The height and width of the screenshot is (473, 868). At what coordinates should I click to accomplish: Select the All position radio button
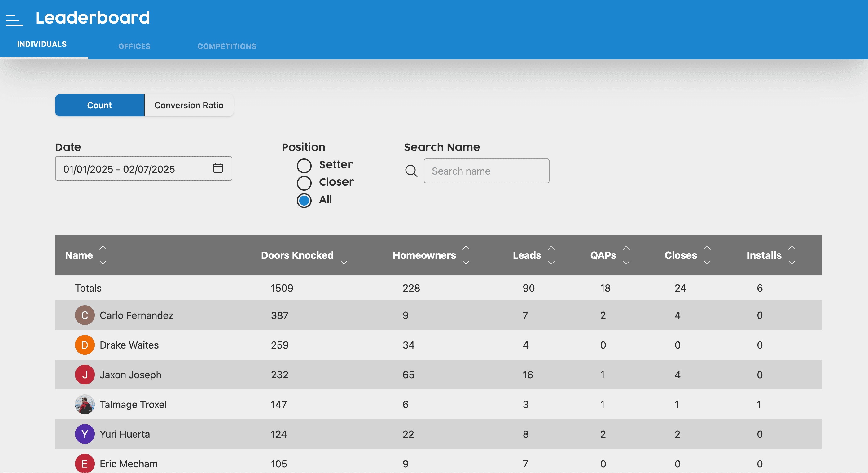click(304, 200)
